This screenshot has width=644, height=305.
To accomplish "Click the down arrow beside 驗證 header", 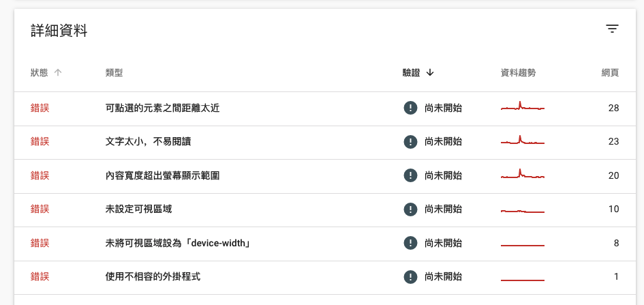I will (x=430, y=73).
